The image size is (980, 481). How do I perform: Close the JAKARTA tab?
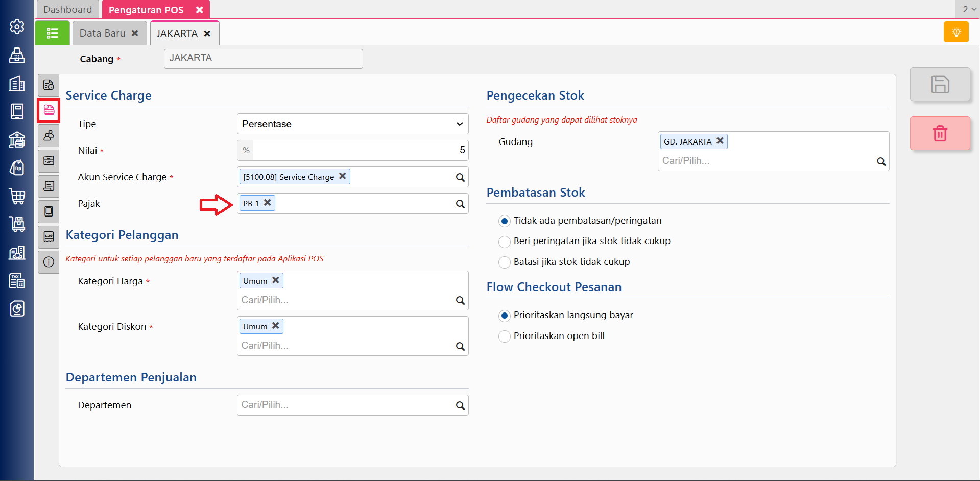pyautogui.click(x=207, y=34)
